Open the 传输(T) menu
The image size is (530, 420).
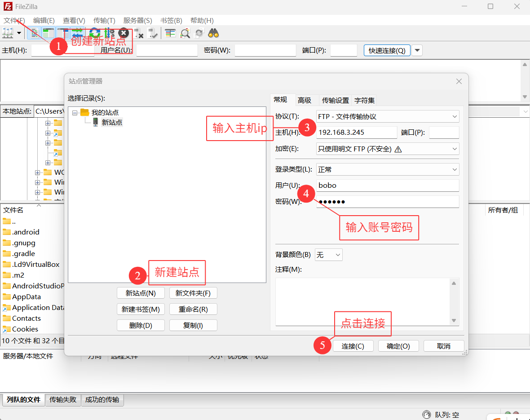click(x=104, y=21)
